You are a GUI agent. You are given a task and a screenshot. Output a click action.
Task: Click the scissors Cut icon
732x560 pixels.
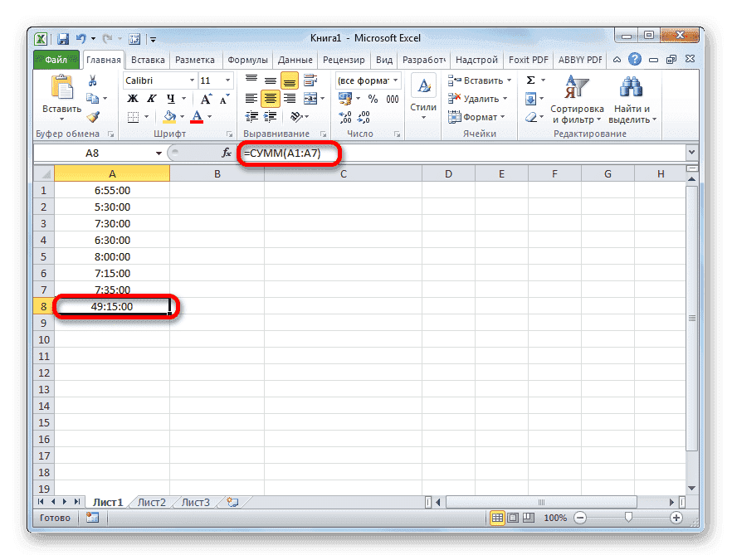[93, 80]
